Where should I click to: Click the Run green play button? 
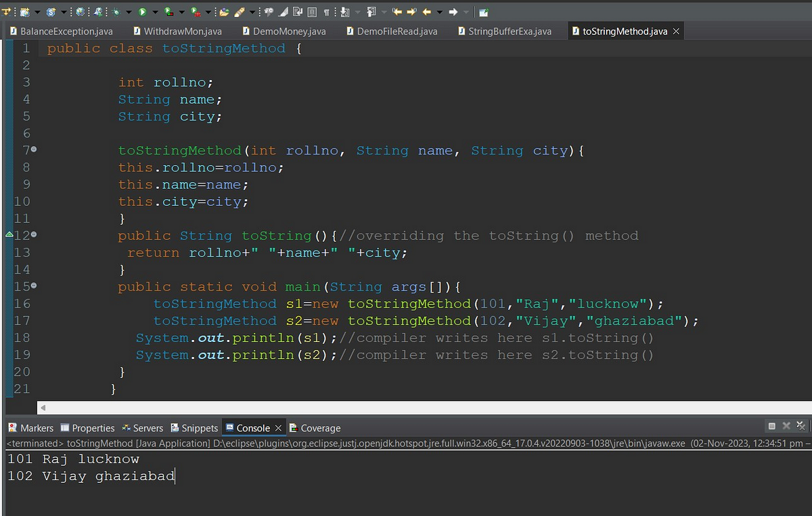142,12
